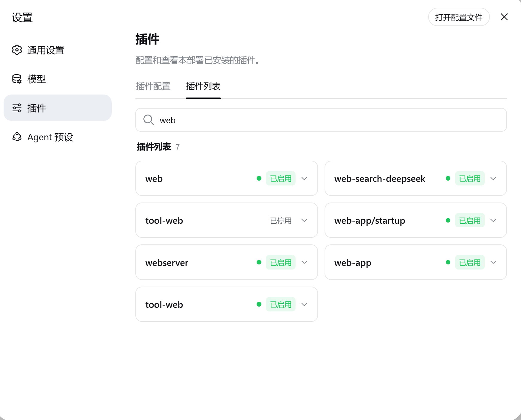The image size is (521, 420).
Task: Click the sliders icon beside 插件
Action: pos(17,108)
